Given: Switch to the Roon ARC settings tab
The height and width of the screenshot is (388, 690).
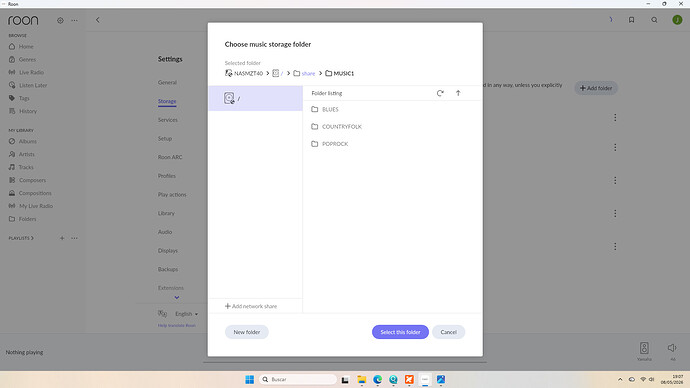Looking at the screenshot, I should click(x=170, y=157).
